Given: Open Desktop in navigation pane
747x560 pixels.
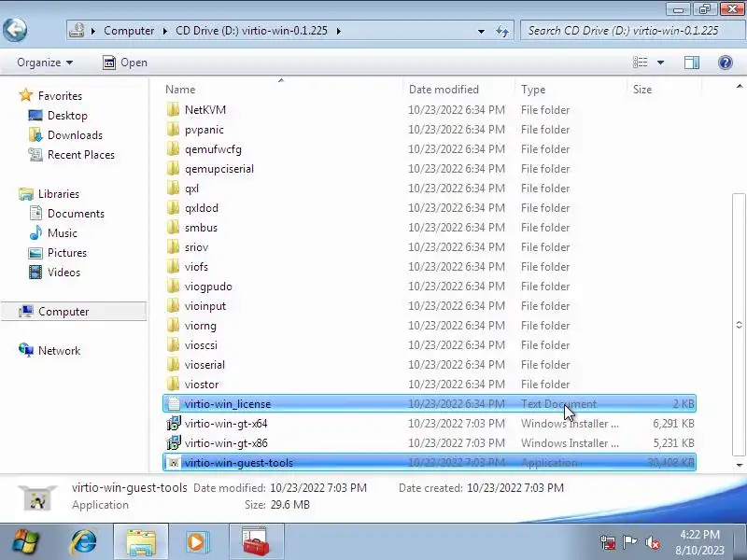Looking at the screenshot, I should click(x=58, y=115).
